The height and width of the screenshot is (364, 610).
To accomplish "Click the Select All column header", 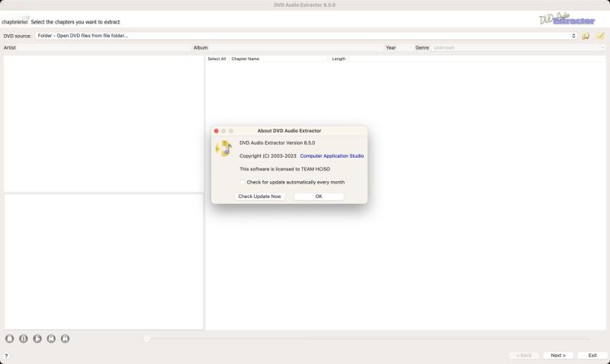I will point(217,59).
